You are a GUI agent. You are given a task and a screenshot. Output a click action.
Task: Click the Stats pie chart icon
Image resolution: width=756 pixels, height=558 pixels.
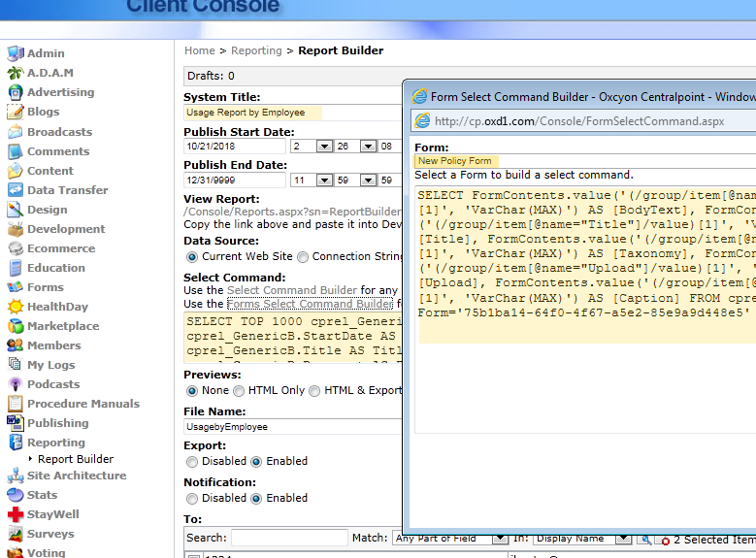tap(15, 495)
